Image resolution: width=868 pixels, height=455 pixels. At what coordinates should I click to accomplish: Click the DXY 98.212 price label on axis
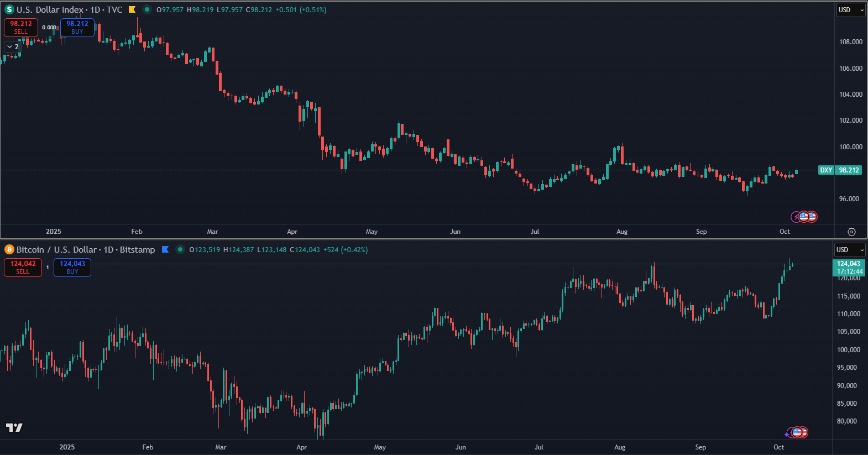(x=840, y=170)
